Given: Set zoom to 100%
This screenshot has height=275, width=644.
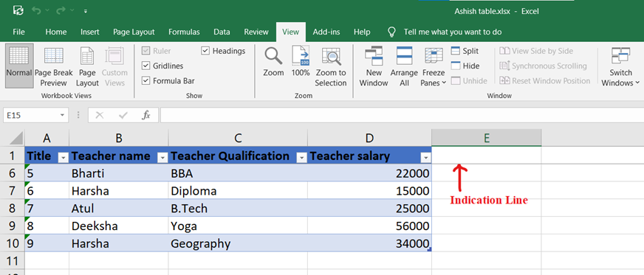Looking at the screenshot, I should coord(301,61).
